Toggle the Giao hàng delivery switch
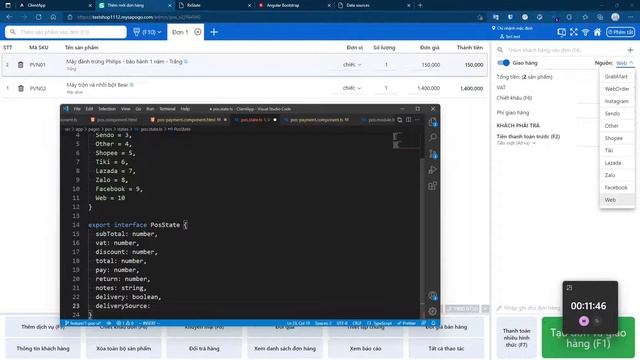The image size is (640, 360). coord(504,63)
